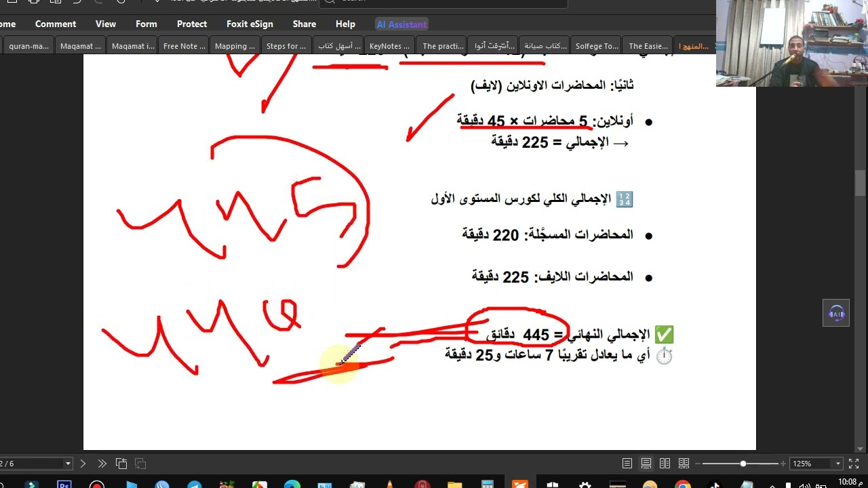Open the Help menu
Image resolution: width=868 pixels, height=488 pixels.
345,24
